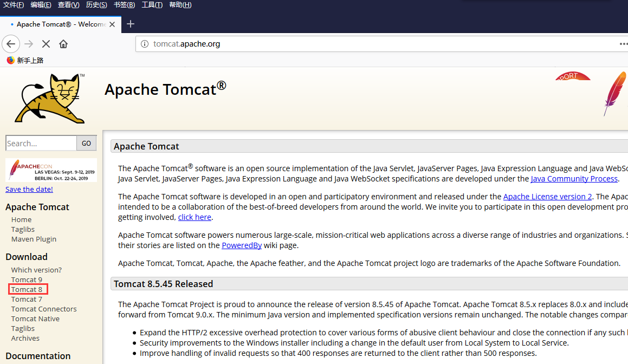628x364 pixels.
Task: Open the Tomcat Native link
Action: click(x=35, y=318)
